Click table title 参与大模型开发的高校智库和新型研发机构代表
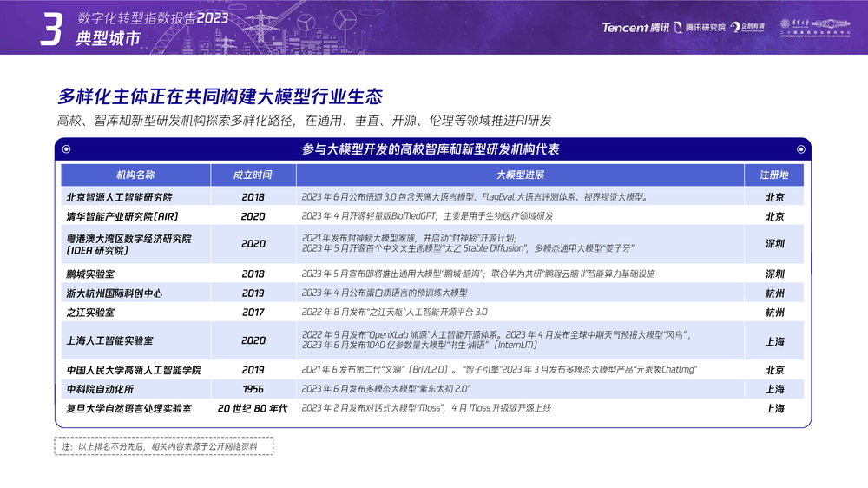 coord(431,149)
